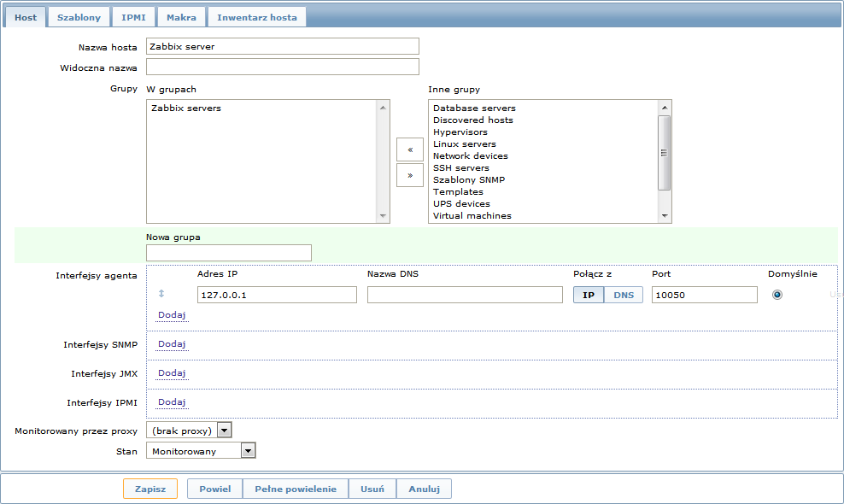Click W grupach scroll down arrow
This screenshot has width=844, height=504.
(383, 216)
